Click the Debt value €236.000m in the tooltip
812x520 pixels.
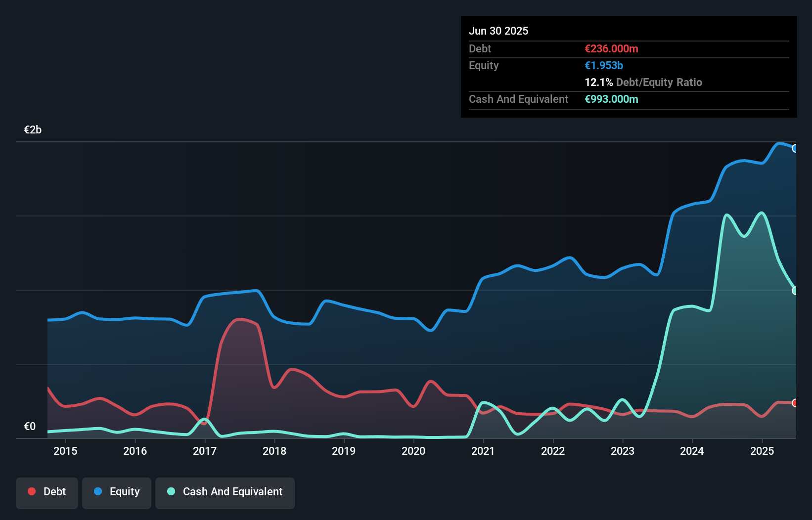(612, 48)
